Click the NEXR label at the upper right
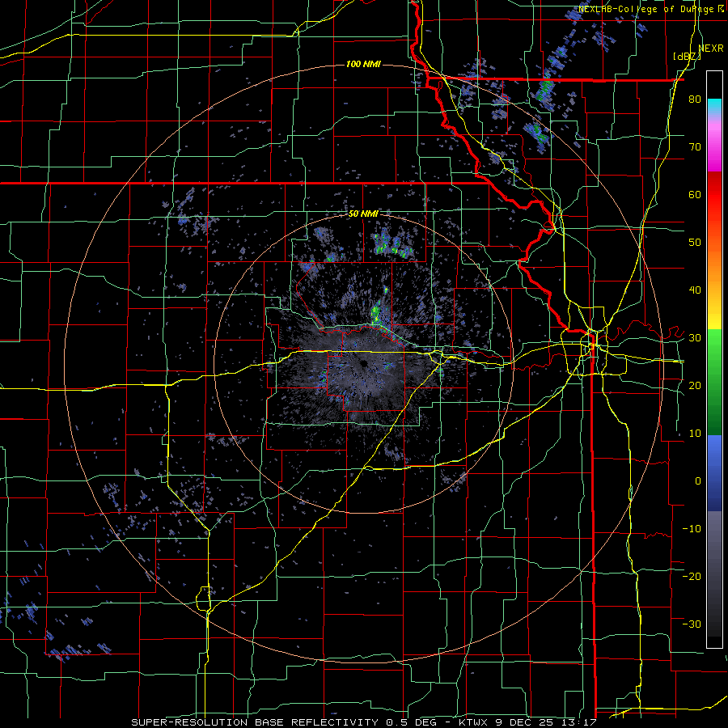 711,48
